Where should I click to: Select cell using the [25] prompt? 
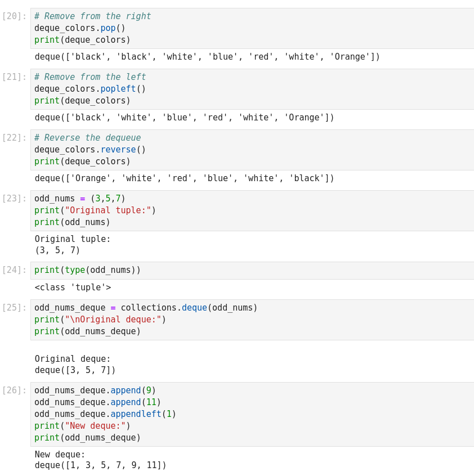coord(14,308)
